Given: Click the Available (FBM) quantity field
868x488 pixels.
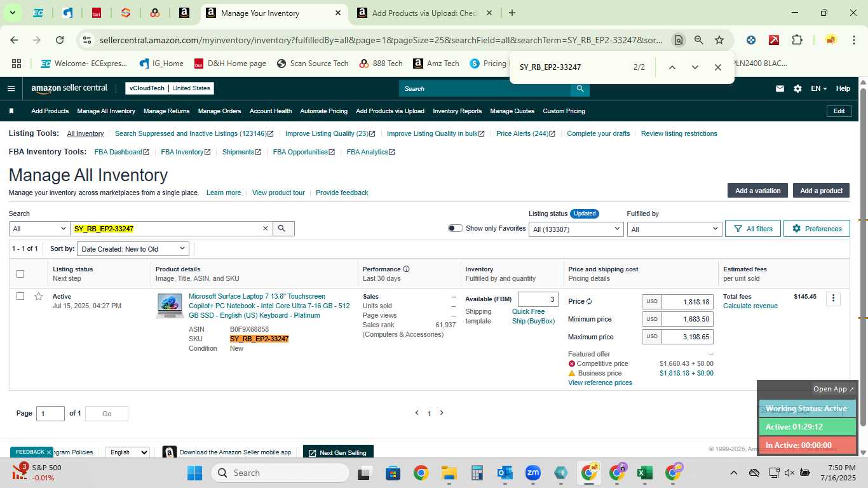Looking at the screenshot, I should click(x=538, y=299).
